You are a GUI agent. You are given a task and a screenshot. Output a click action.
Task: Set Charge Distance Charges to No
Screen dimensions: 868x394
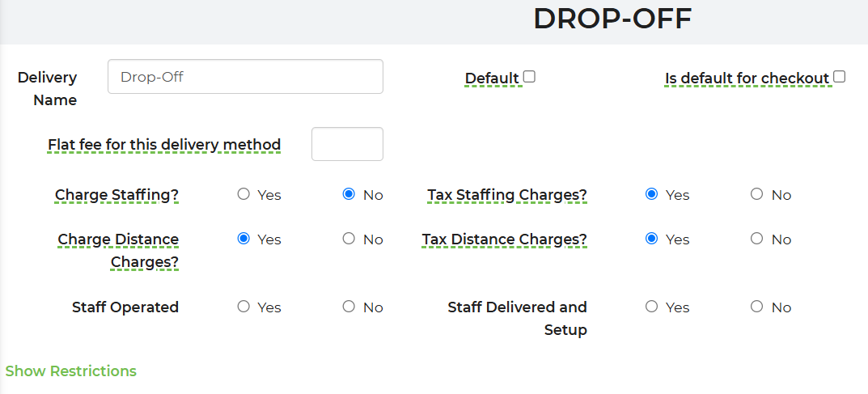(x=349, y=239)
